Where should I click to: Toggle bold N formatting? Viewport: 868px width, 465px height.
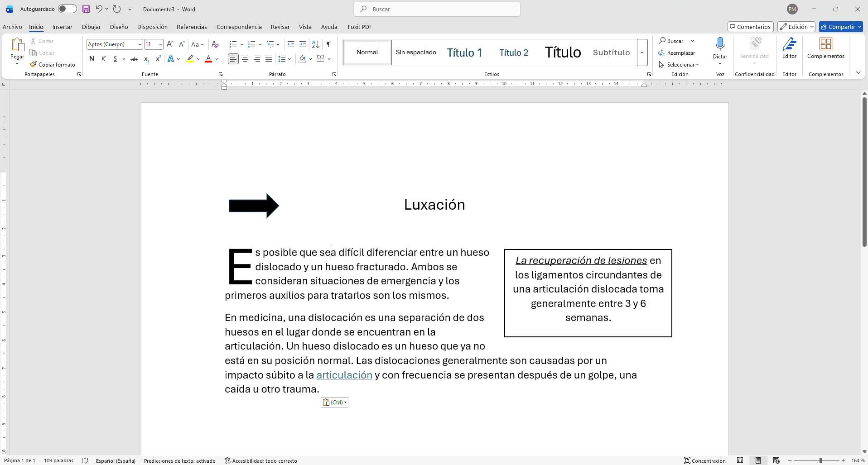(x=92, y=59)
